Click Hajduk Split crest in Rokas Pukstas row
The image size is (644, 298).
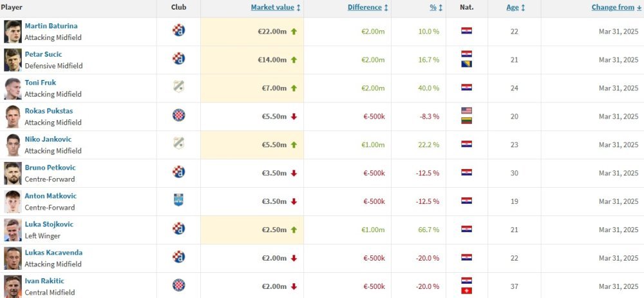pyautogui.click(x=178, y=115)
